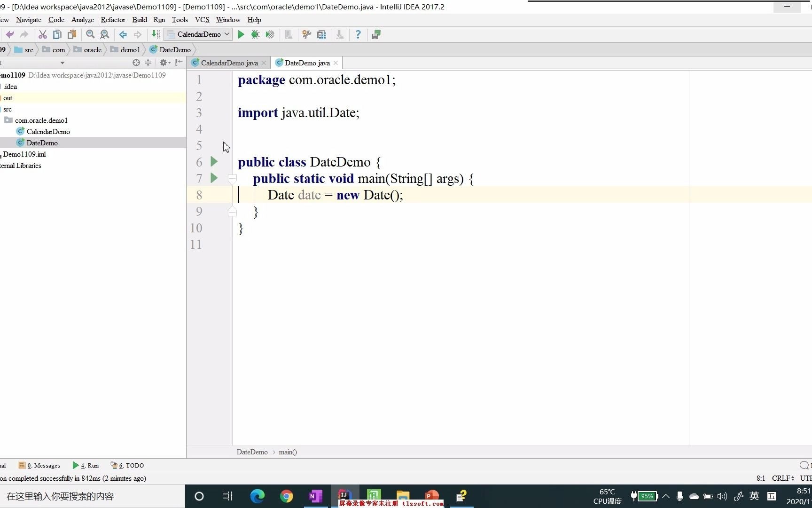Start debugging with the green bug icon
Viewport: 812px width, 508px height.
point(255,34)
